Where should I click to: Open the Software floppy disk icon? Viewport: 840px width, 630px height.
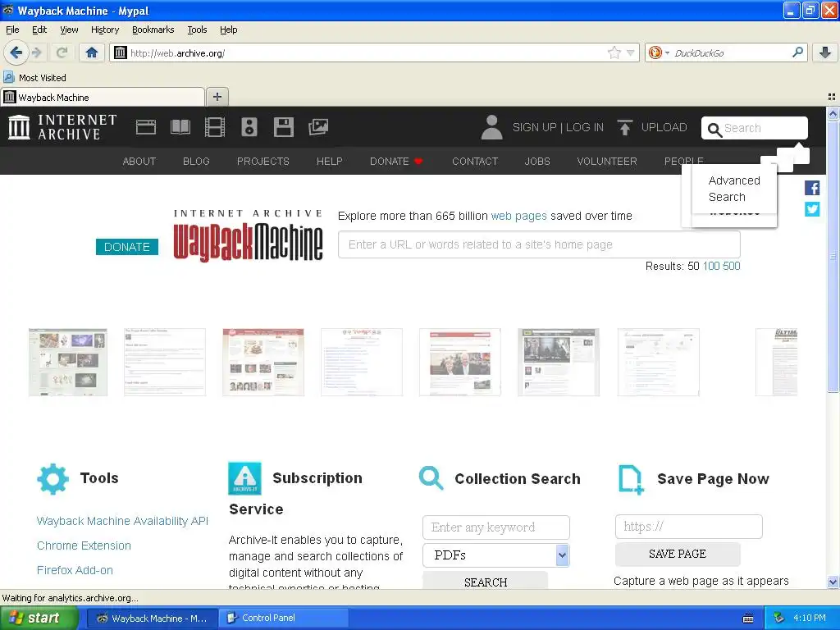pos(283,127)
